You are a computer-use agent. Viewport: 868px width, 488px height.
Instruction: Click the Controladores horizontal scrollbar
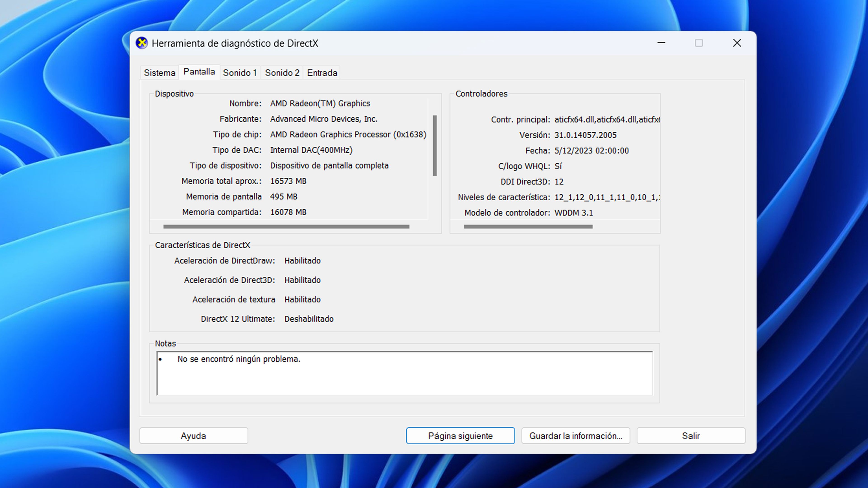528,227
